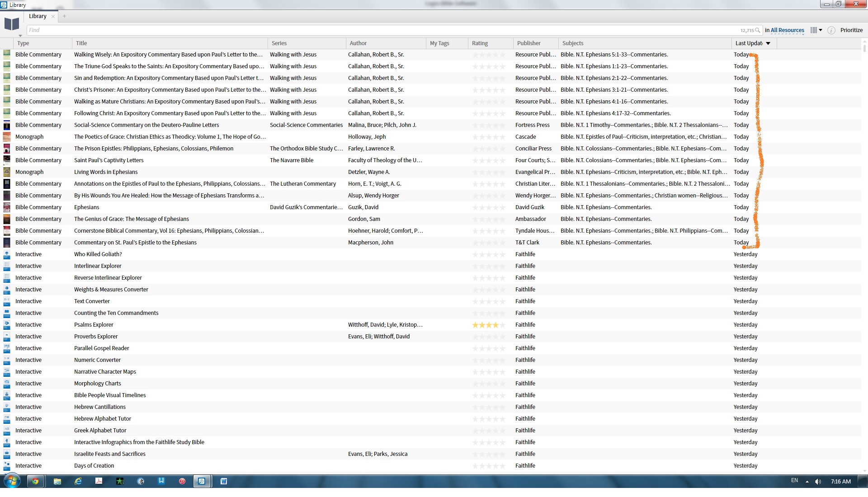868x497 pixels.
Task: Click author 'Macpherson, John'
Action: [x=371, y=243]
